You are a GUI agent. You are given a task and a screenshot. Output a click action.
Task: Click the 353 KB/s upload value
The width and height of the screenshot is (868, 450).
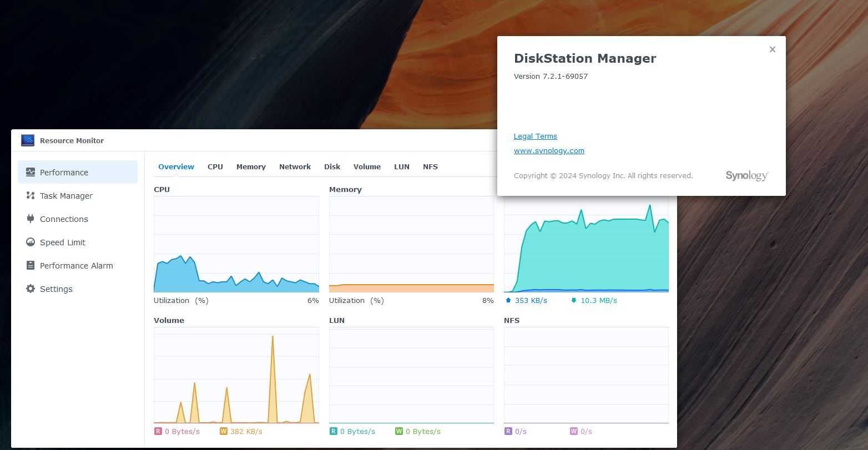(531, 300)
